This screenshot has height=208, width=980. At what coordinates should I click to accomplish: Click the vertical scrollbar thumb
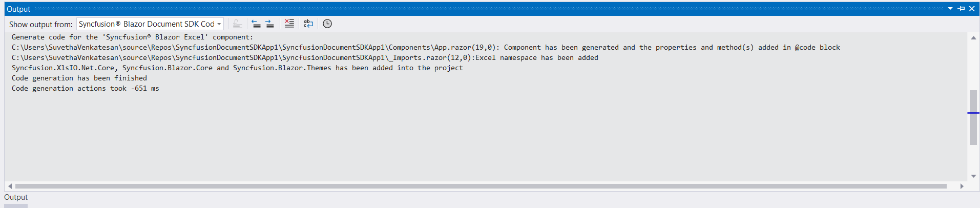[x=973, y=118]
